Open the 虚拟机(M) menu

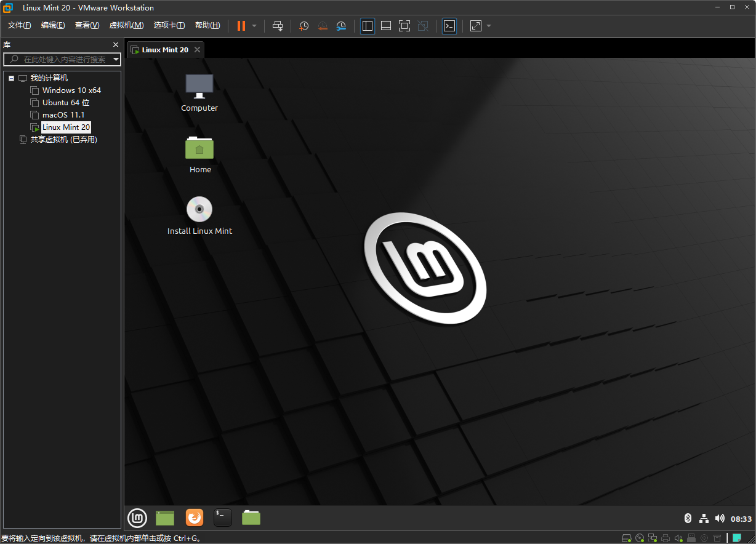pyautogui.click(x=126, y=25)
